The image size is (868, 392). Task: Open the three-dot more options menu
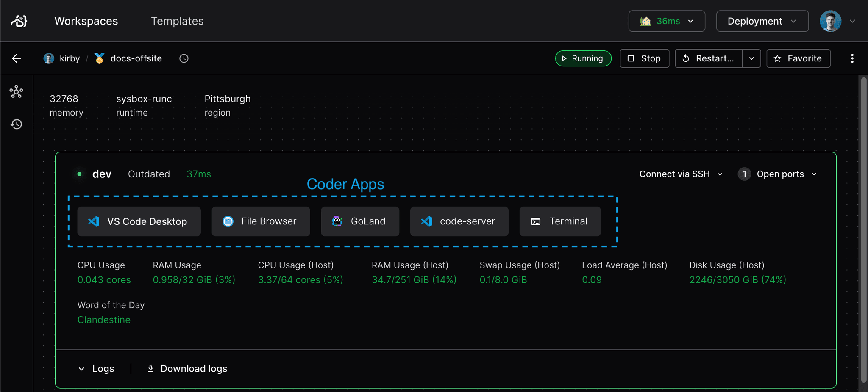click(x=852, y=58)
